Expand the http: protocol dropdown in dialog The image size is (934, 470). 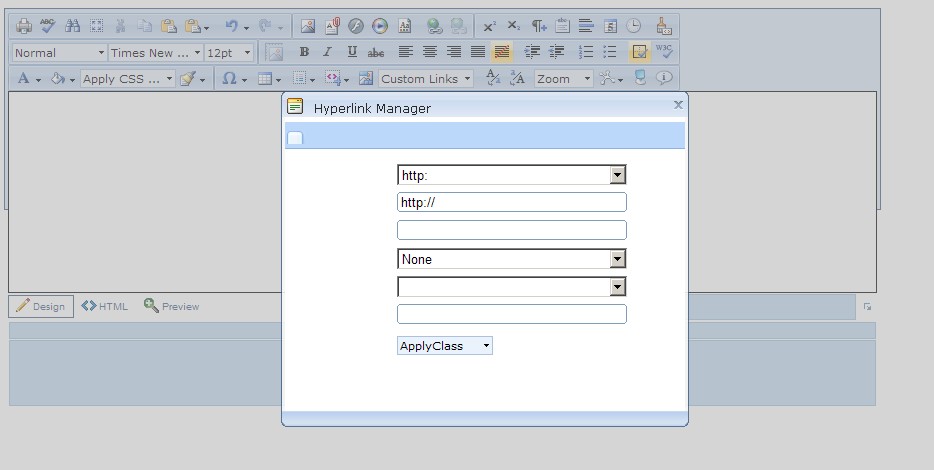point(512,175)
